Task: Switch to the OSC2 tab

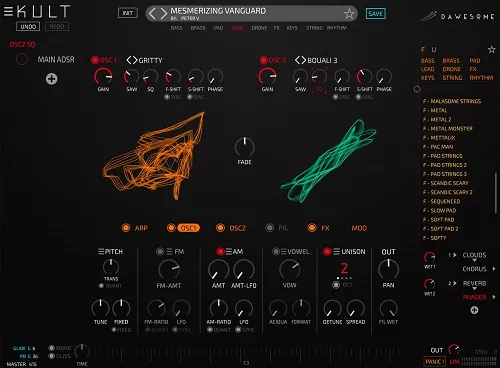Action: [x=237, y=228]
